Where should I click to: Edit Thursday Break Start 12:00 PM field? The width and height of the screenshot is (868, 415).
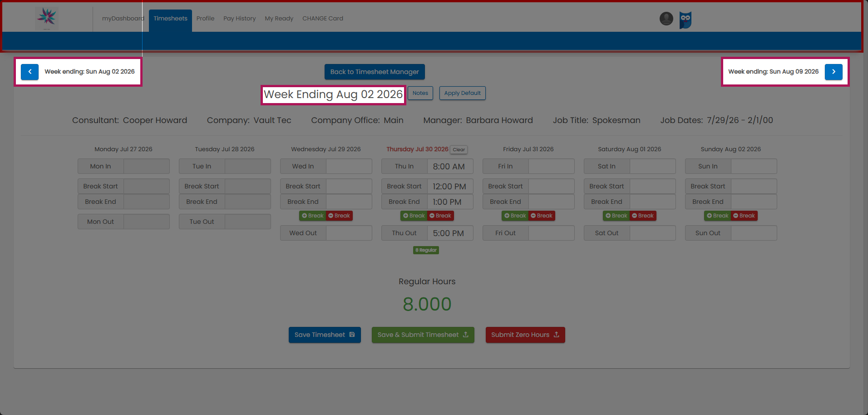click(x=450, y=186)
